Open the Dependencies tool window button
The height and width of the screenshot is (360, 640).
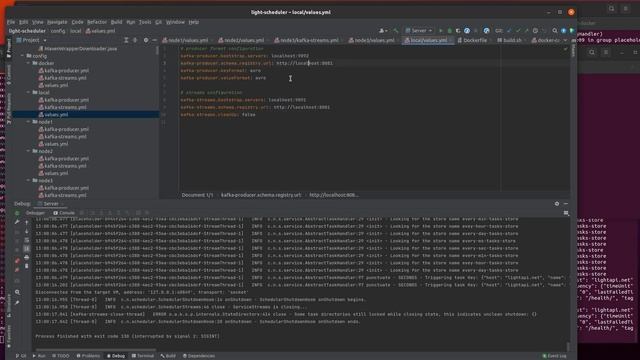(199, 356)
